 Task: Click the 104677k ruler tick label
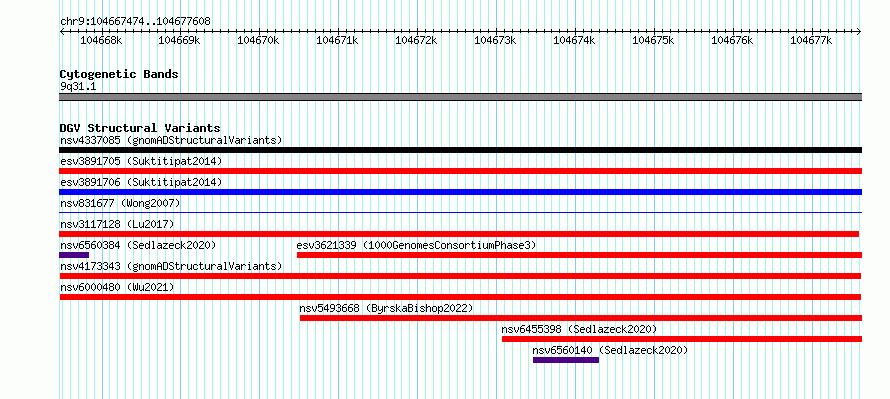click(811, 40)
